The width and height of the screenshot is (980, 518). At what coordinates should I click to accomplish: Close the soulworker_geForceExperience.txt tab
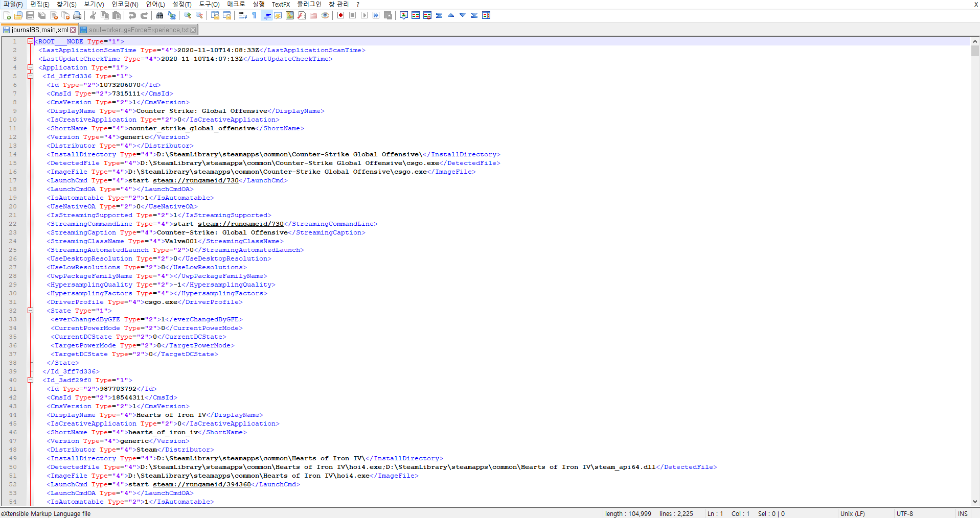point(193,30)
